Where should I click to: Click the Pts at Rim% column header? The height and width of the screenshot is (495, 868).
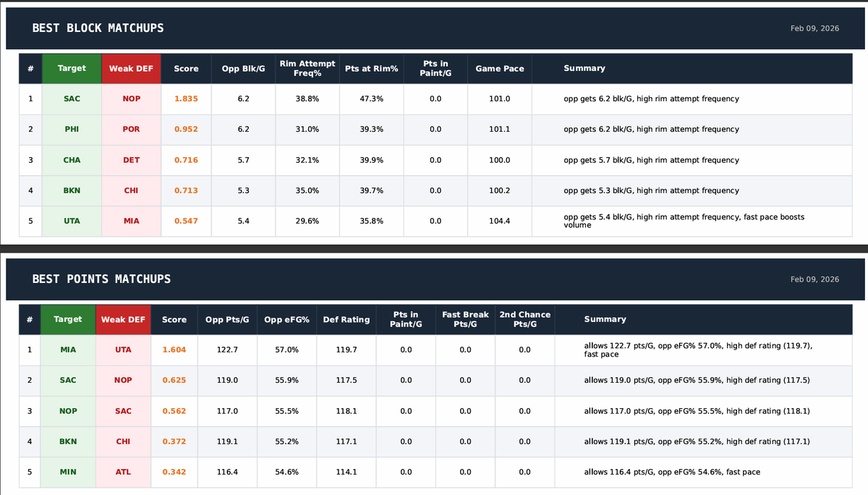tap(371, 69)
